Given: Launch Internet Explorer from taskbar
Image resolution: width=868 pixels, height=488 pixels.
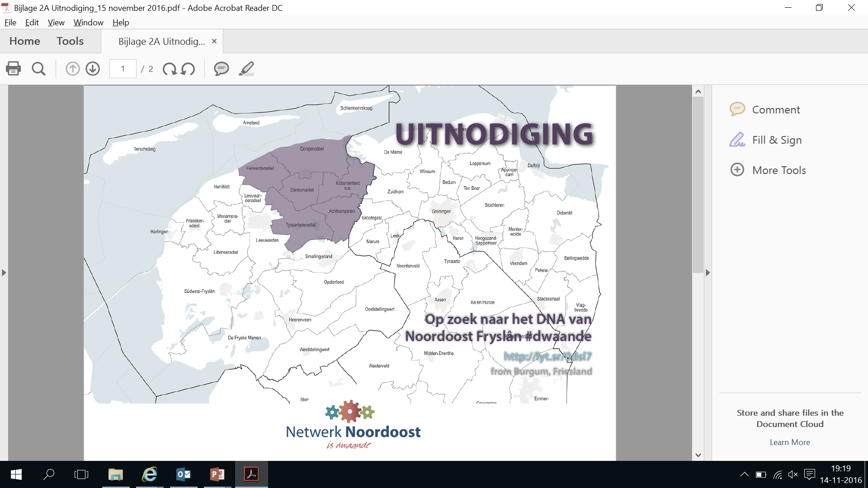Looking at the screenshot, I should [x=150, y=474].
